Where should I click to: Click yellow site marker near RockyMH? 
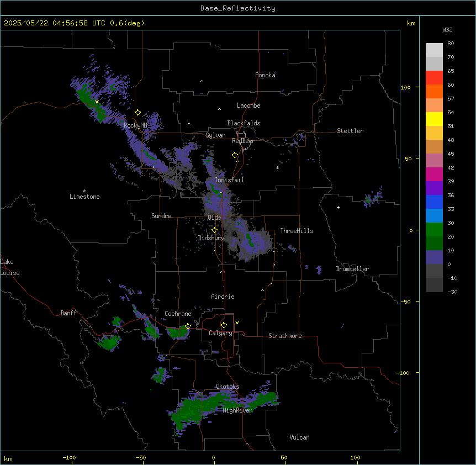click(x=138, y=113)
